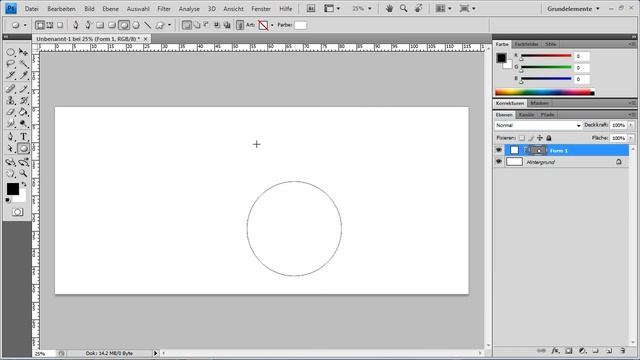The image size is (640, 360).
Task: Switch to the Masken tab
Action: point(540,103)
